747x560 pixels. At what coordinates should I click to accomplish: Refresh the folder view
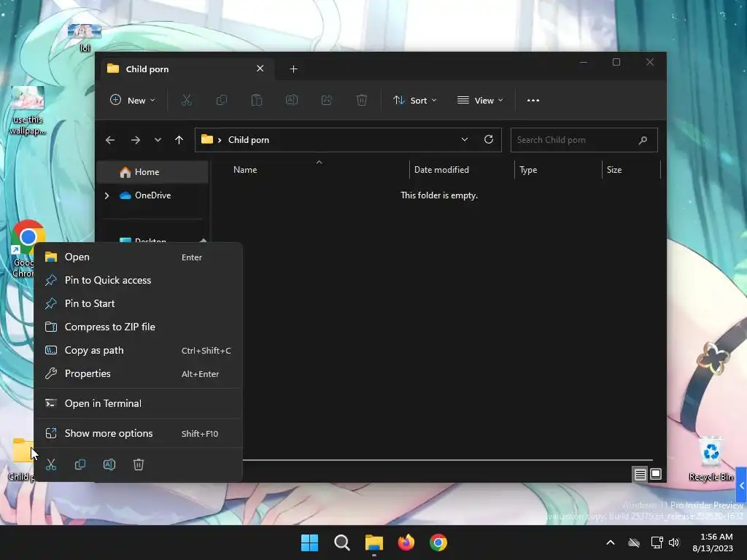pyautogui.click(x=488, y=139)
